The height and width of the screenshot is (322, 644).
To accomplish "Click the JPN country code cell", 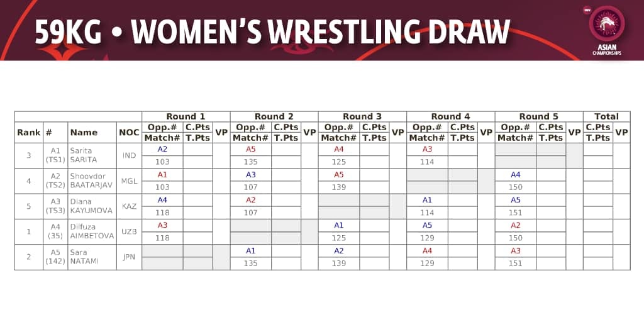I will [129, 257].
